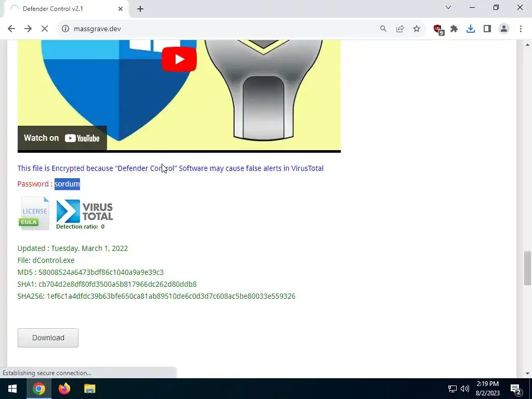Click the encrypted file notice text
This screenshot has height=399, width=532.
click(x=170, y=168)
